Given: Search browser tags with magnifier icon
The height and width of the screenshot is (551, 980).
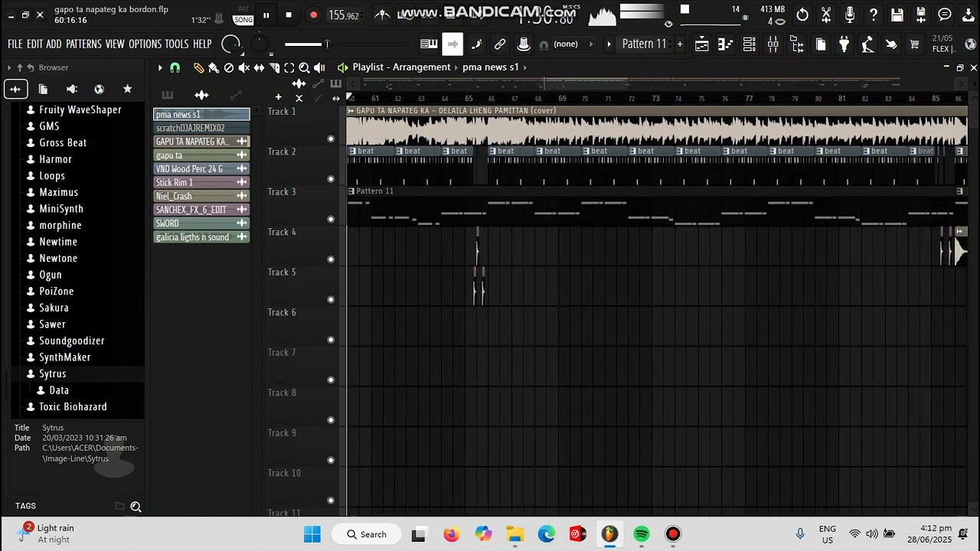Looking at the screenshot, I should point(136,506).
